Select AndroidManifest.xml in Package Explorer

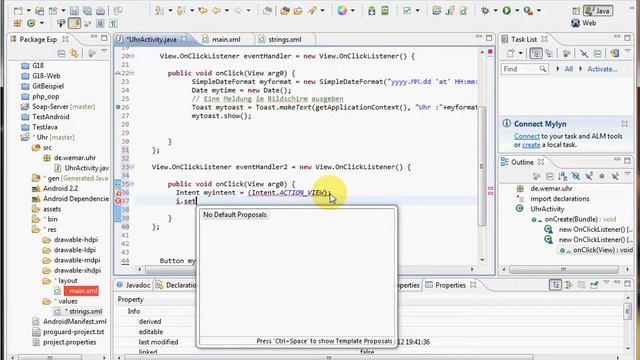(x=75, y=321)
